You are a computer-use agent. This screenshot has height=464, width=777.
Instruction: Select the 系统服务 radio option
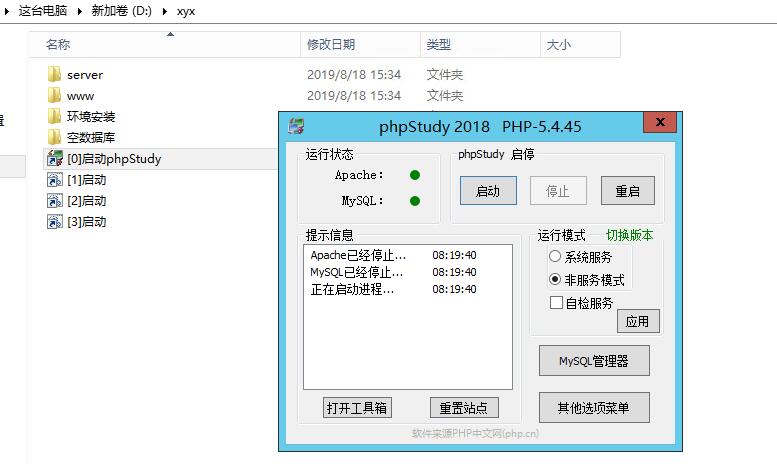pyautogui.click(x=555, y=258)
